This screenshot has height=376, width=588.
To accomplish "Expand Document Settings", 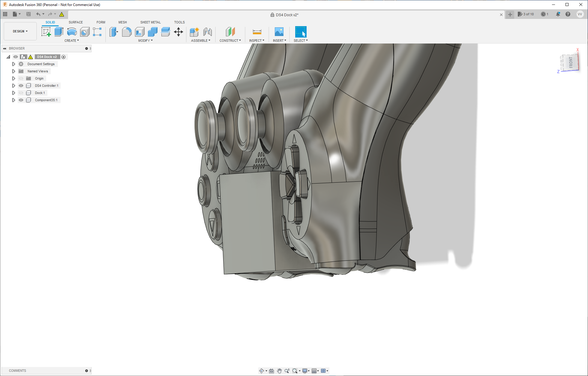I will pyautogui.click(x=13, y=64).
